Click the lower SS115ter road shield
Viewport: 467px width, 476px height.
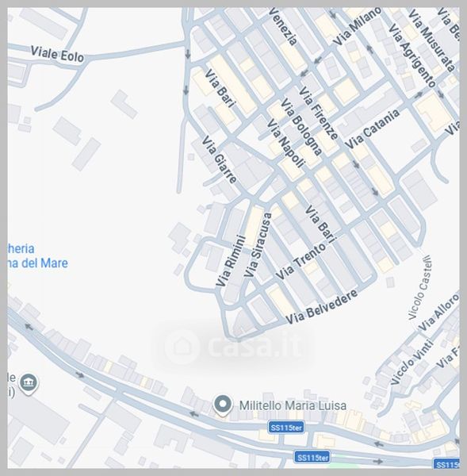(x=312, y=458)
